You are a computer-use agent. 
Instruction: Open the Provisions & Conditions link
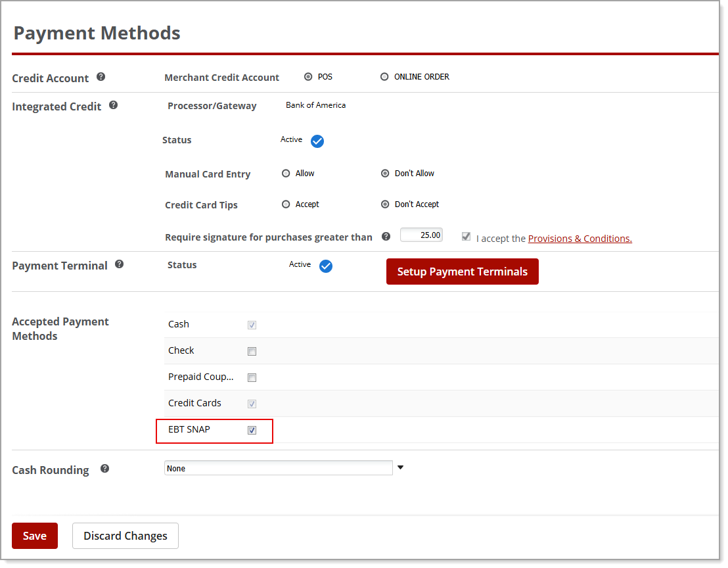coord(579,238)
